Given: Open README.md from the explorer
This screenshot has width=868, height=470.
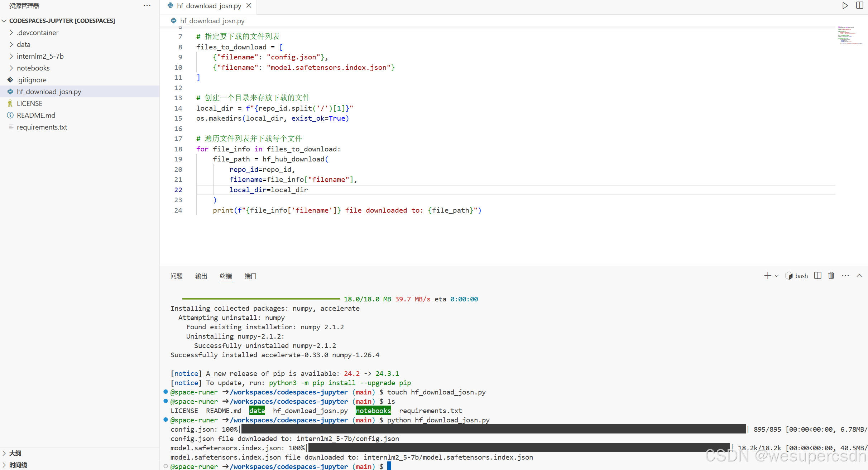Looking at the screenshot, I should (x=36, y=115).
